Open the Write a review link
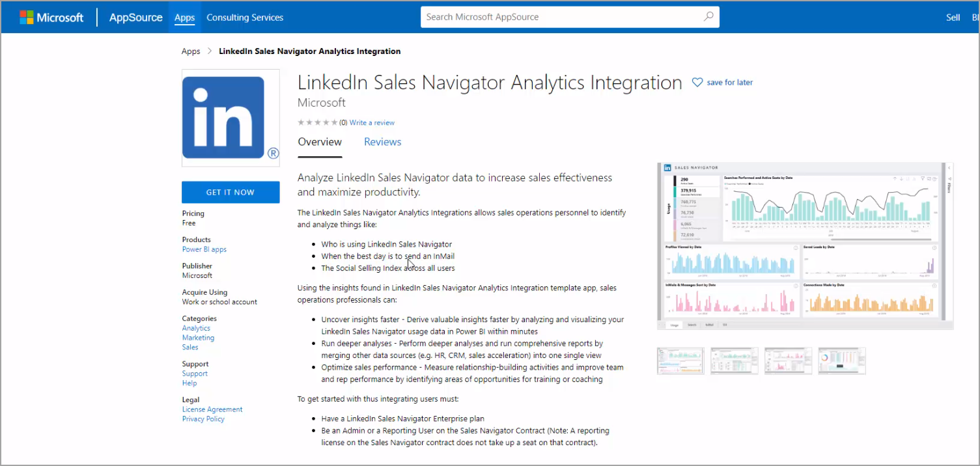 (x=372, y=122)
